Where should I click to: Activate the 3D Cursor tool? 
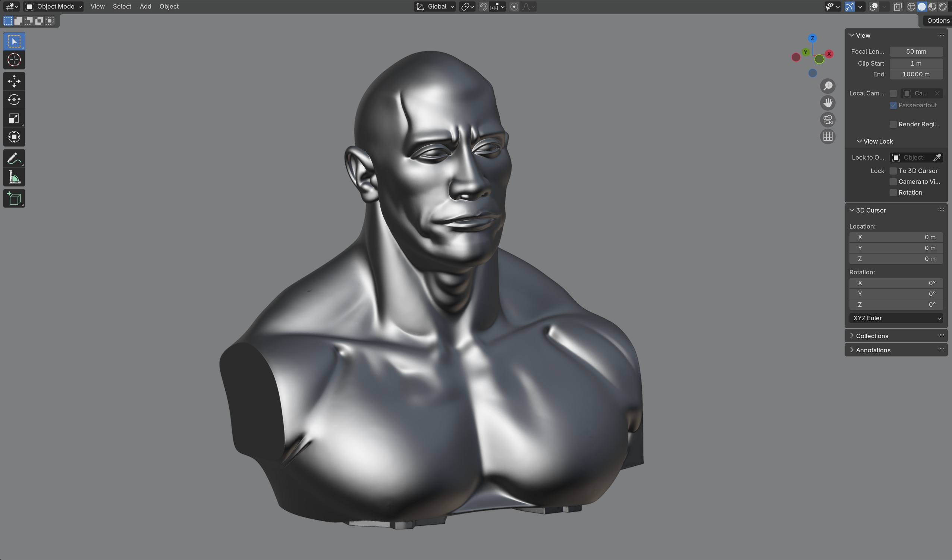click(14, 60)
